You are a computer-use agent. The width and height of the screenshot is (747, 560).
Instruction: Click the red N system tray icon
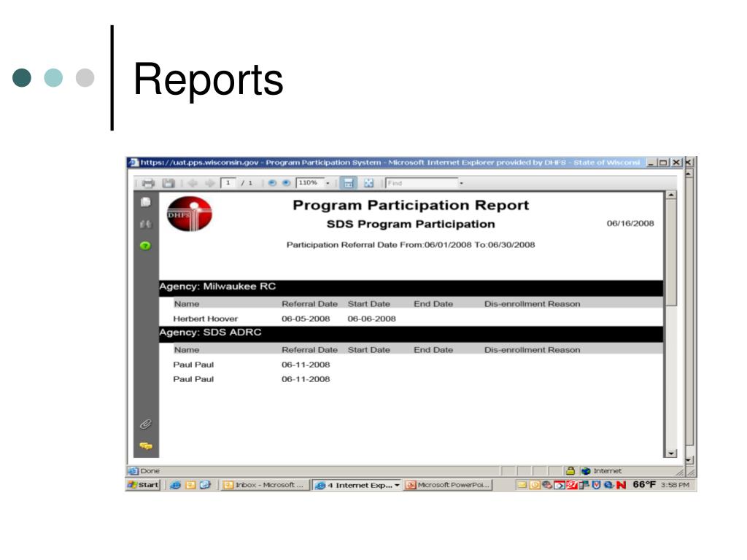point(621,485)
